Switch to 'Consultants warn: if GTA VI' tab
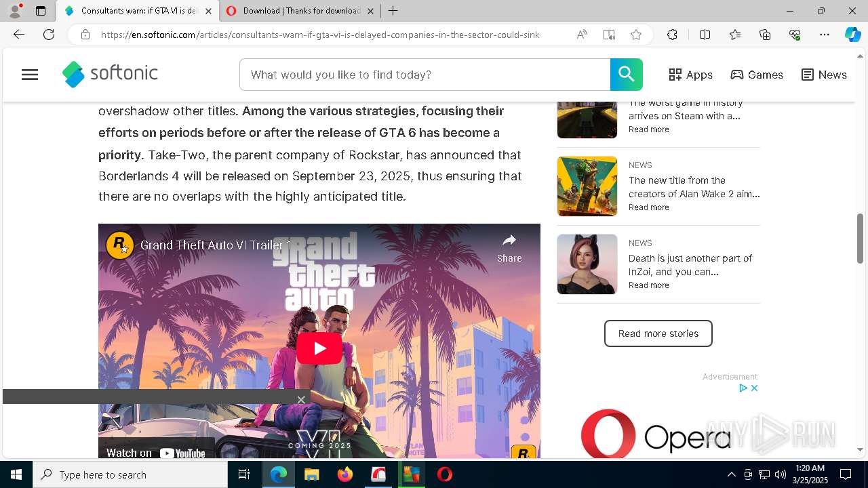The image size is (868, 488). point(132,11)
